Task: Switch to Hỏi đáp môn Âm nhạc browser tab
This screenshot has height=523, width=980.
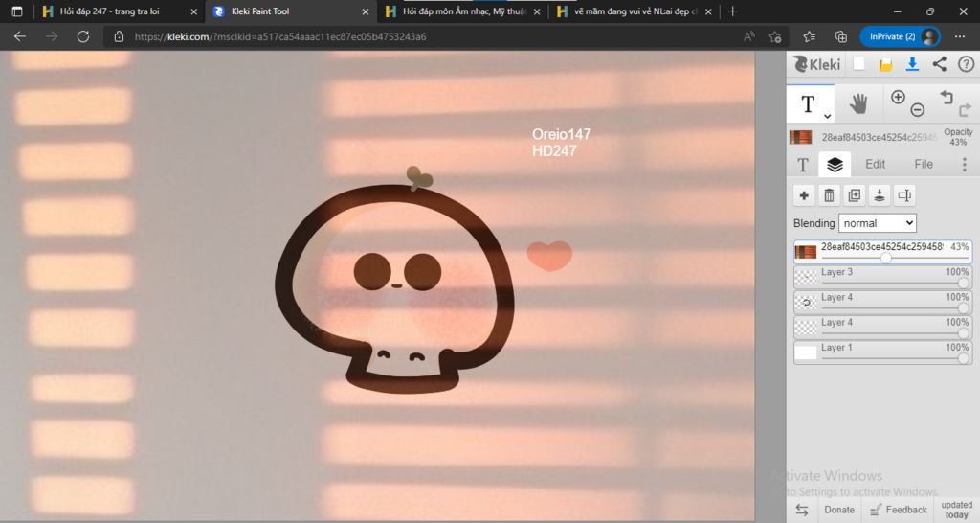Action: pyautogui.click(x=464, y=11)
